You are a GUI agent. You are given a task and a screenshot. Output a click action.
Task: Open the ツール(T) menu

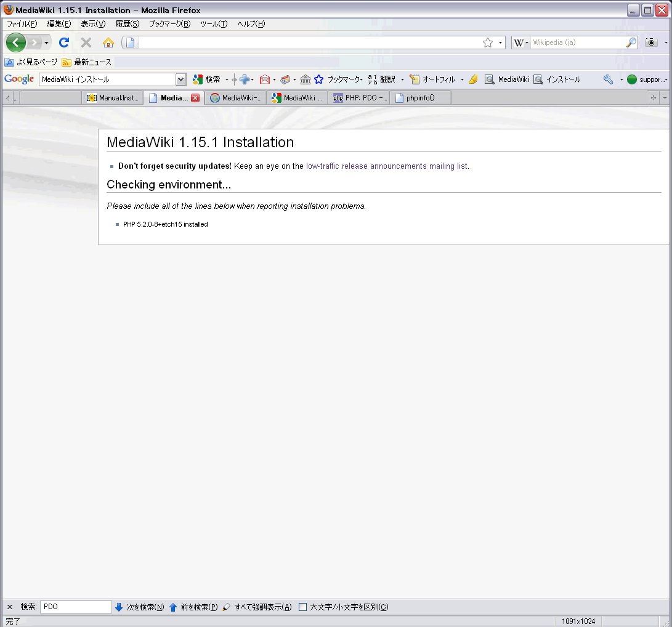214,24
